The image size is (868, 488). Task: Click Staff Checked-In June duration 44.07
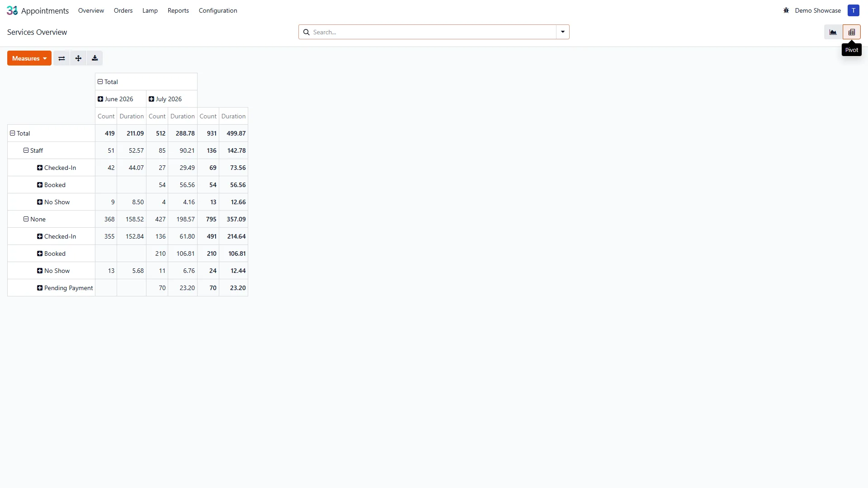click(132, 168)
